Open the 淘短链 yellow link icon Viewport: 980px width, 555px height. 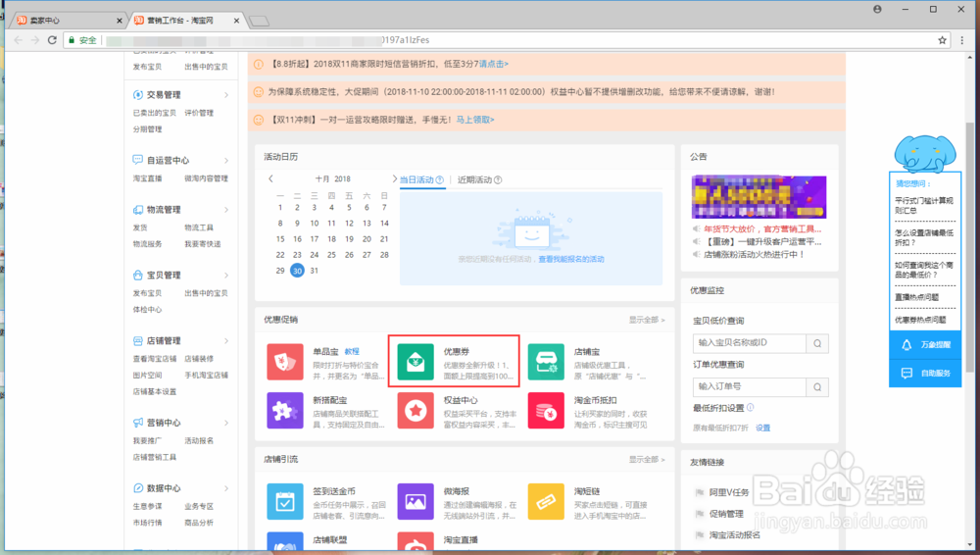click(x=546, y=501)
